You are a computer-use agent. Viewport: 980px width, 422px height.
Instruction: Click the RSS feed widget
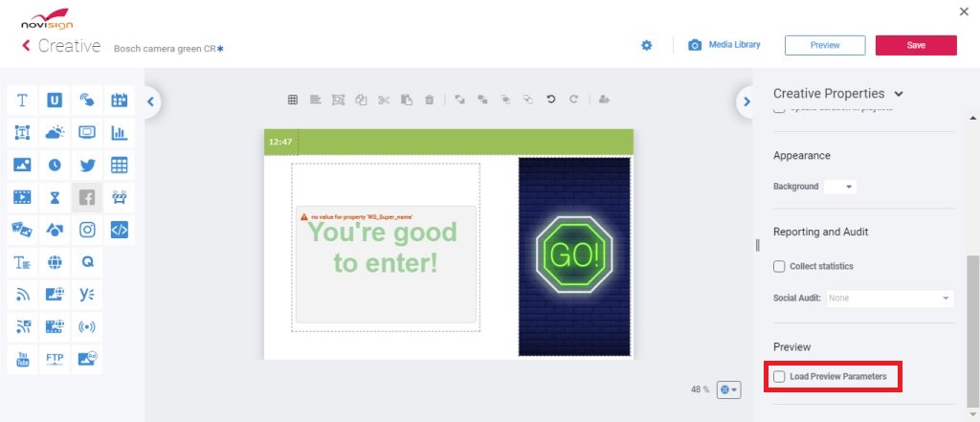23,295
